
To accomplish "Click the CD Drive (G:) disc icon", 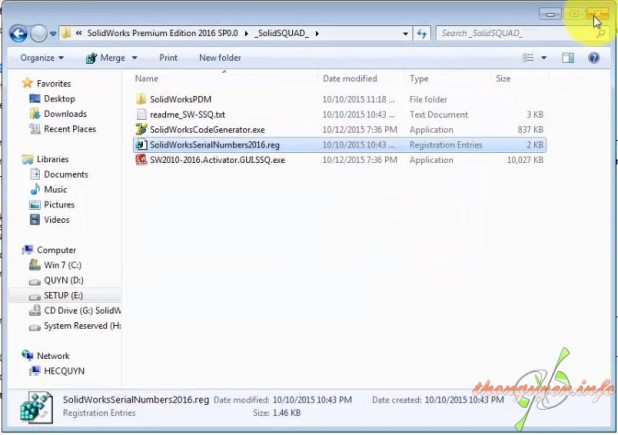I will point(35,310).
